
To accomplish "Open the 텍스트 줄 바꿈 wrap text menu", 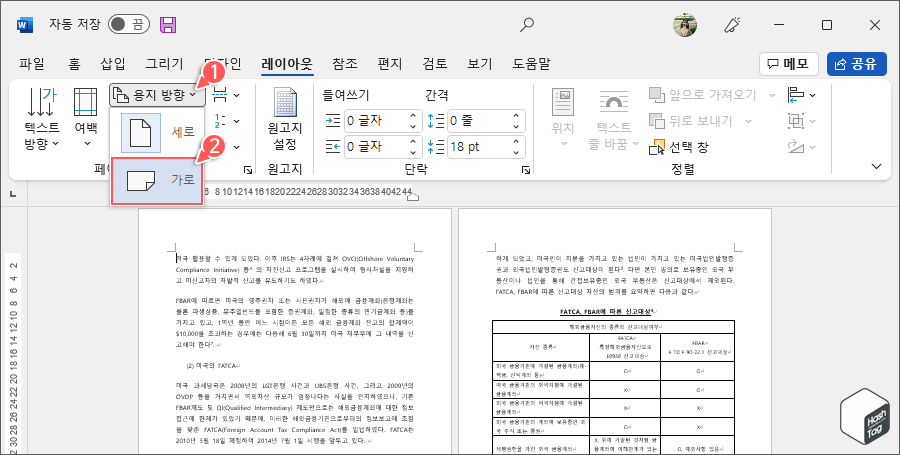I will click(x=614, y=118).
